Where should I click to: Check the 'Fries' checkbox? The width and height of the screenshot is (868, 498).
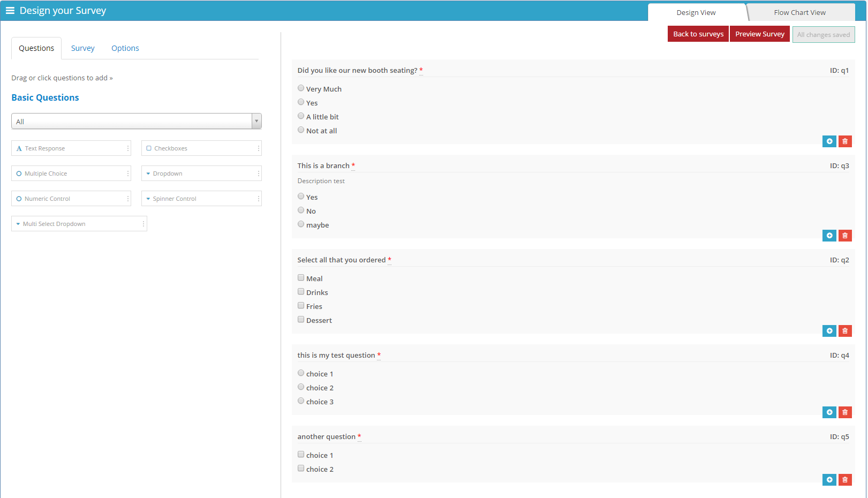tap(301, 306)
